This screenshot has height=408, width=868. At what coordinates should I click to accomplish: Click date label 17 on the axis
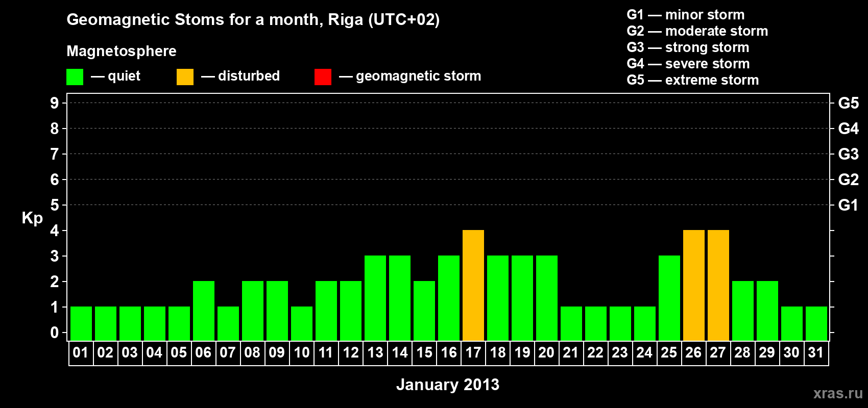pyautogui.click(x=473, y=352)
